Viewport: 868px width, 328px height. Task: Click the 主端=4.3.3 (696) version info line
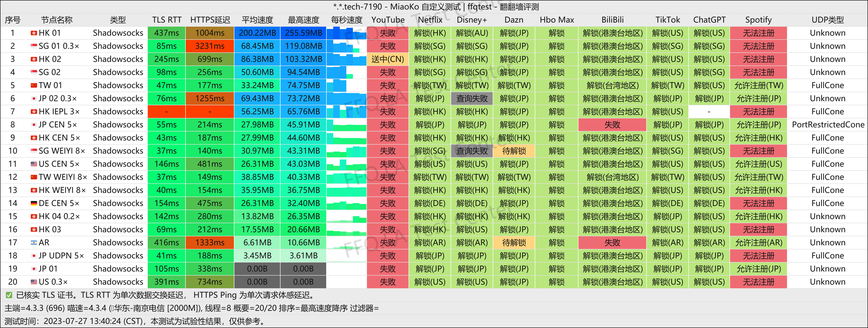tap(191, 308)
